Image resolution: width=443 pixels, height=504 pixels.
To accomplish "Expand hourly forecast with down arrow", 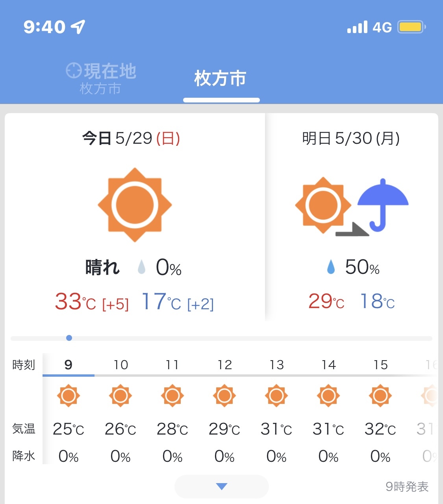I will point(222,487).
